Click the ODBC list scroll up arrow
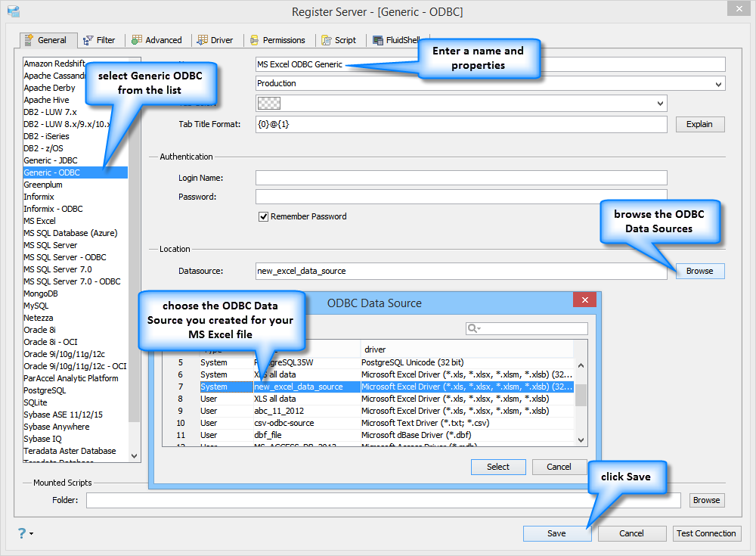The width and height of the screenshot is (756, 556). coord(581,365)
